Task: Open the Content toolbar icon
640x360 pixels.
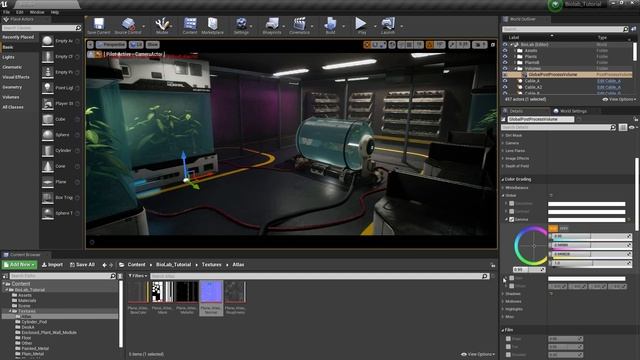Action: (x=190, y=24)
